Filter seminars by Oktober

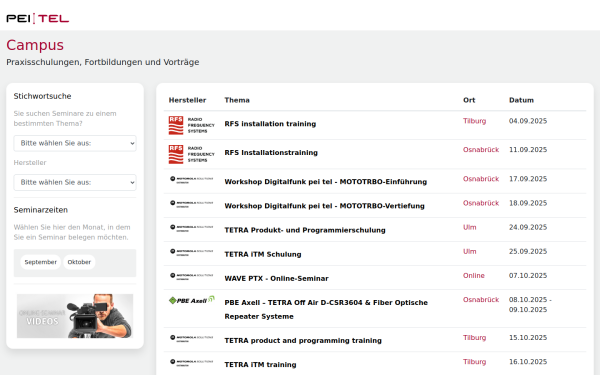tap(79, 262)
